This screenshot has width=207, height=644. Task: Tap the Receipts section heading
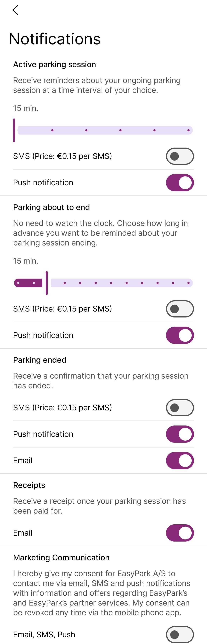[x=29, y=485]
